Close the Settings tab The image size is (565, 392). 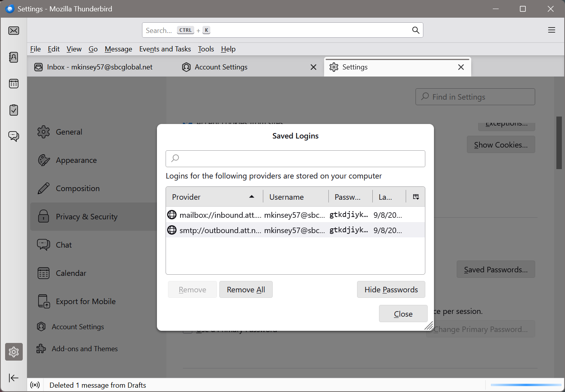tap(461, 67)
